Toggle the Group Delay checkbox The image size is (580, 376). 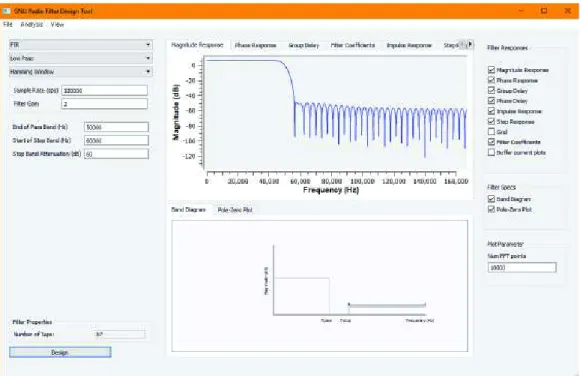(x=491, y=90)
